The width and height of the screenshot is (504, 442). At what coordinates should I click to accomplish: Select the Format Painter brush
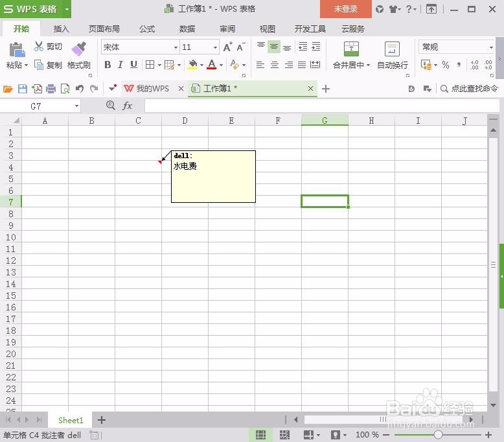coord(79,49)
